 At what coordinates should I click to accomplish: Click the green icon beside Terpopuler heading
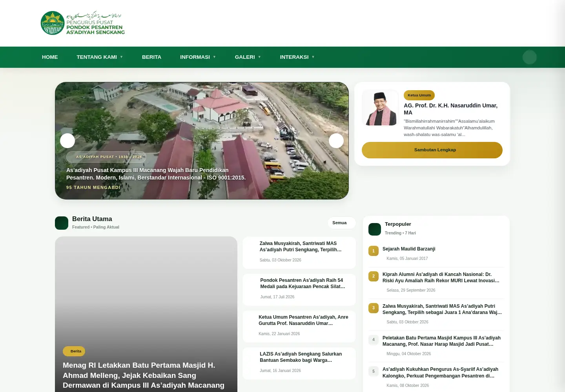tap(375, 229)
